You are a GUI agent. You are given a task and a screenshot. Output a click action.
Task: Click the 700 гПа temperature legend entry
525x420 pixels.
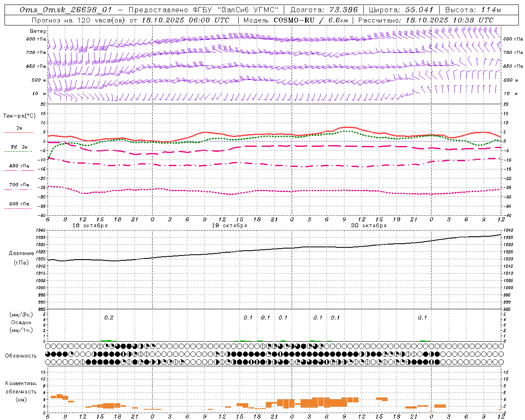click(19, 185)
